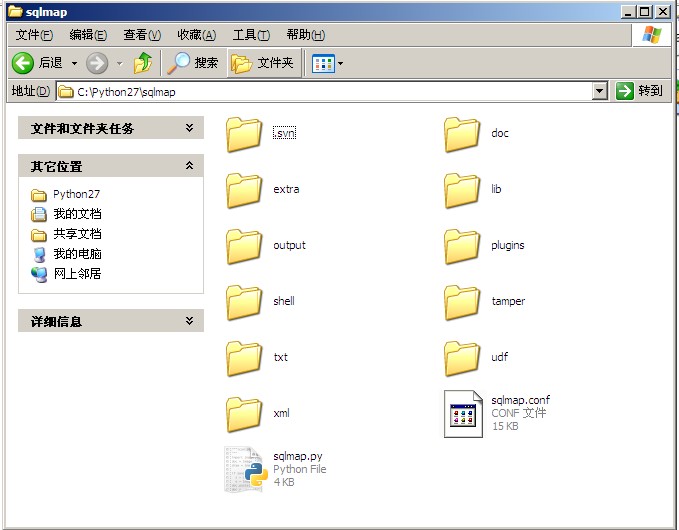Open the Back history dropdown arrow
The image size is (679, 530).
pos(74,64)
